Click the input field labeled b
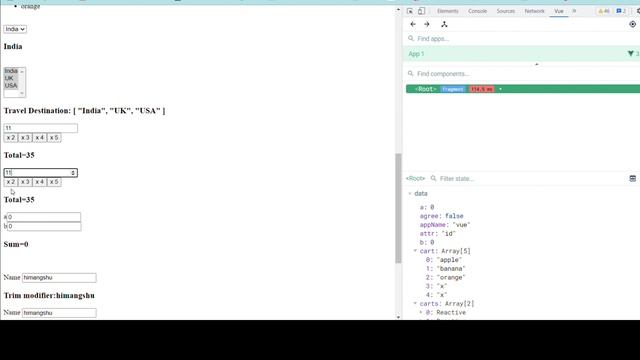640x360 pixels. point(44,226)
